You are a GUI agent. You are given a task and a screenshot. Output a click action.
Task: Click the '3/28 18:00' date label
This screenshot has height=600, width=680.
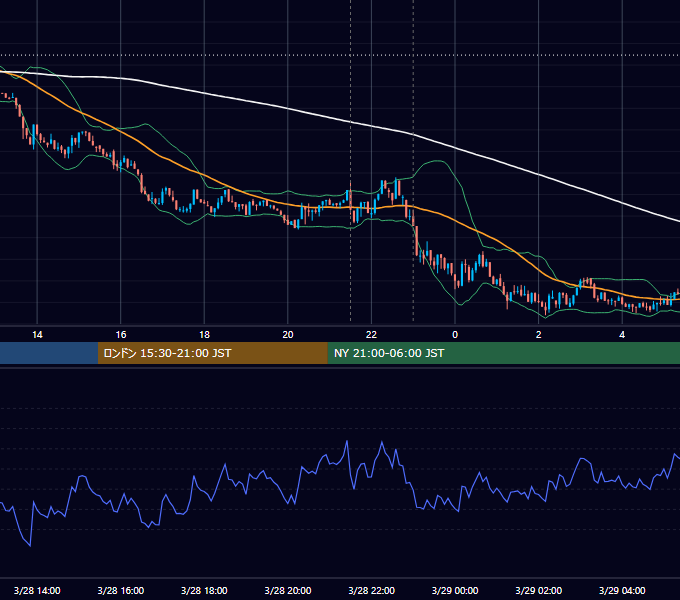click(x=204, y=590)
